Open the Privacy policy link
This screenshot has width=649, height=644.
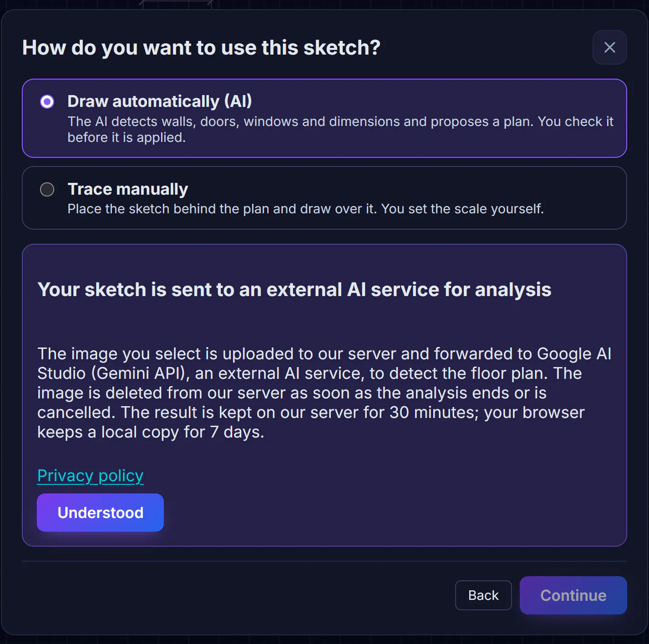click(x=90, y=475)
